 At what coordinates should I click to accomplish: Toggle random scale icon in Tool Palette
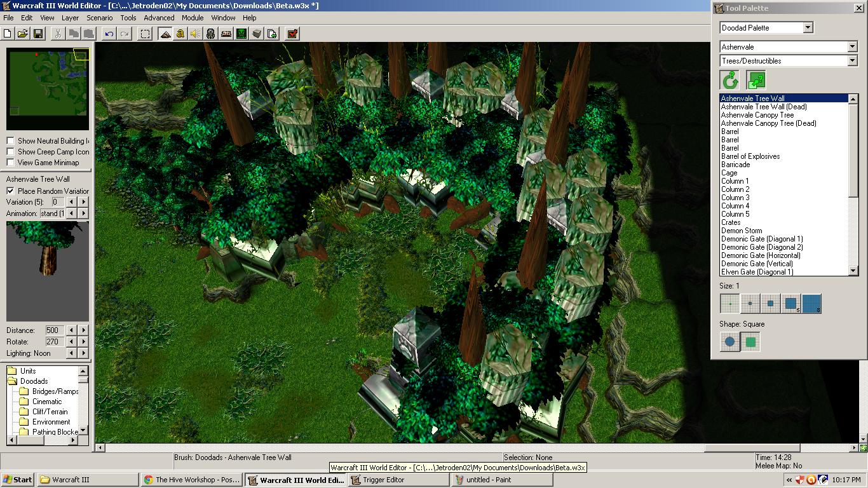pos(756,80)
